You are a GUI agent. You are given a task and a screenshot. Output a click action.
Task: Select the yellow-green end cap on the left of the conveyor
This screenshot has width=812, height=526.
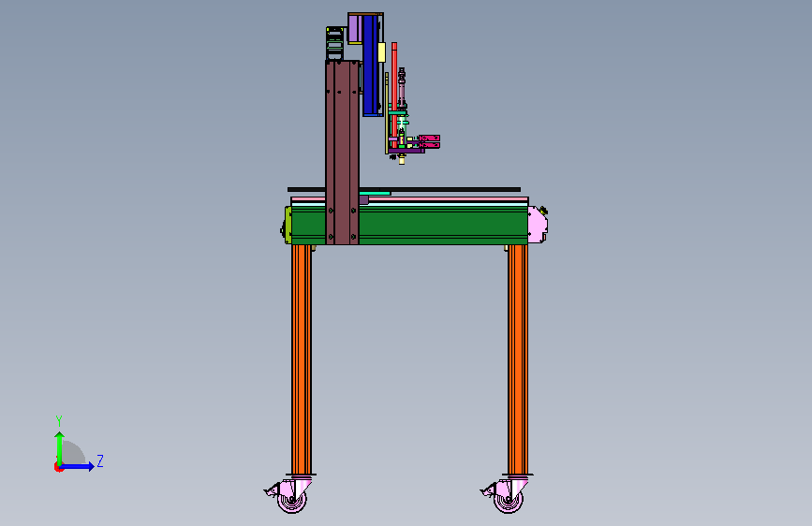288,226
